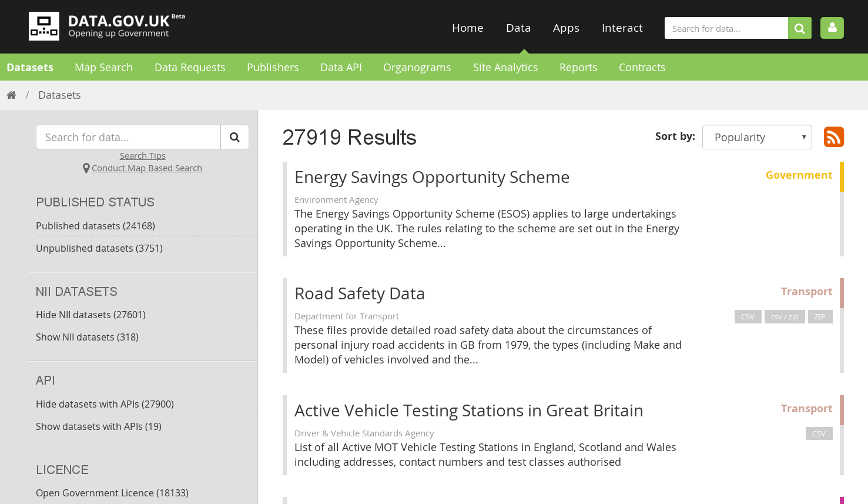Click Transport label on Road Safety Data
Viewport: 868px width, 504px height.
pyautogui.click(x=806, y=291)
